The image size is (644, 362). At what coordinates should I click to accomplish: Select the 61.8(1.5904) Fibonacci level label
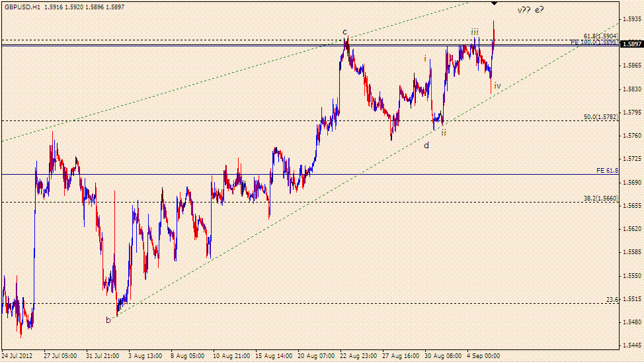601,36
